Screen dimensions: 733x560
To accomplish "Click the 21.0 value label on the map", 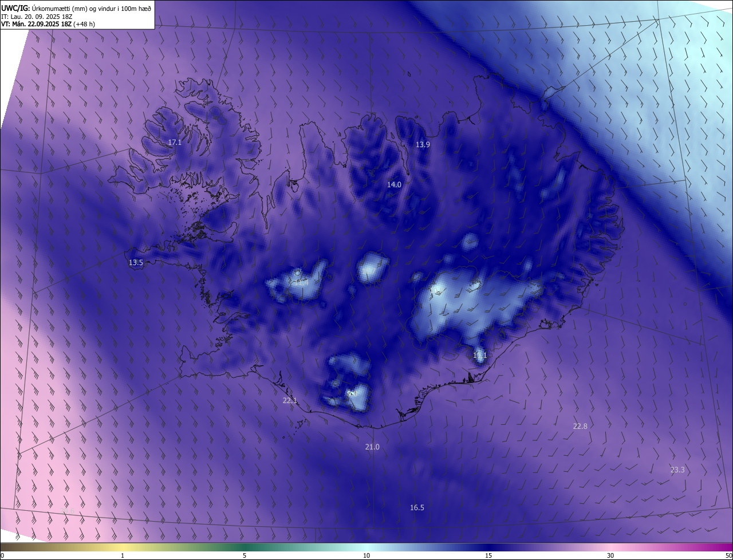I will tap(372, 447).
